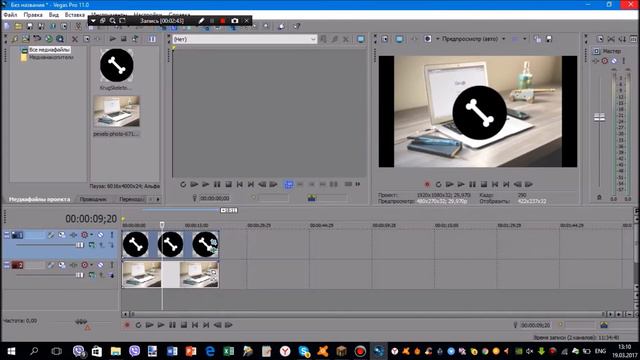Open Предпросмотр (авто) quality dropdown
The height and width of the screenshot is (360, 640).
click(x=473, y=39)
